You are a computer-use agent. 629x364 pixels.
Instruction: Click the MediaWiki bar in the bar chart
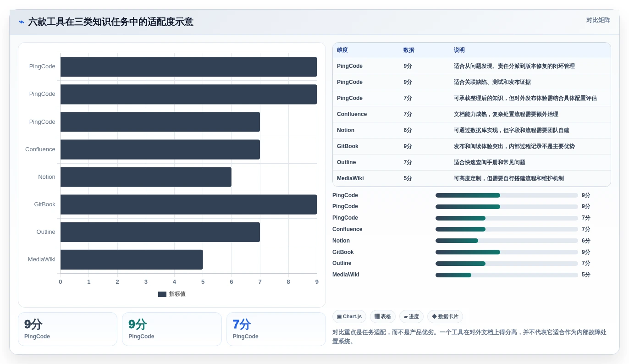[132, 259]
